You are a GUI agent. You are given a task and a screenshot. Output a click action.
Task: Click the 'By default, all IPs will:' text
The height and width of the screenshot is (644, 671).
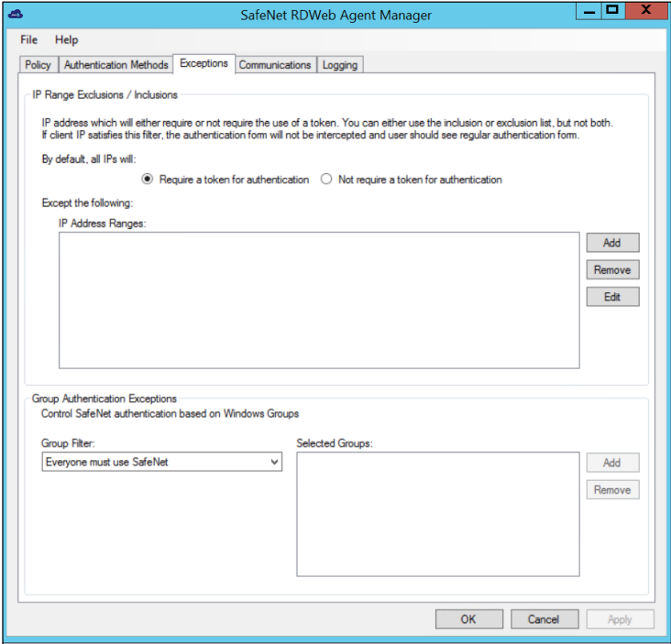click(x=89, y=159)
